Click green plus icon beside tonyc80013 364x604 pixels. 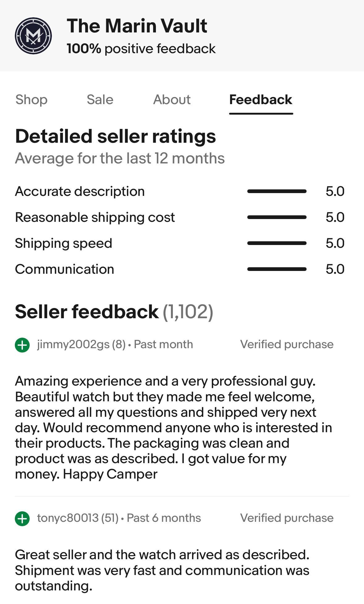[22, 518]
